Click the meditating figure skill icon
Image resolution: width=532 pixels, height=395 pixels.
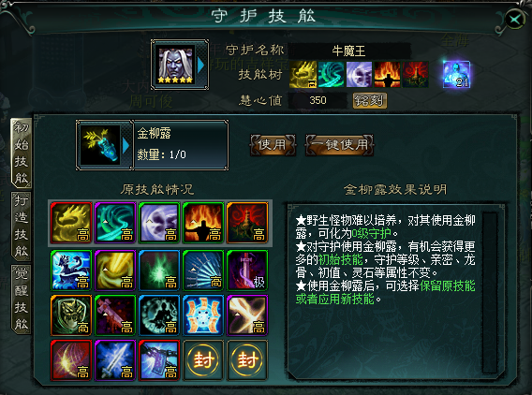tap(159, 315)
